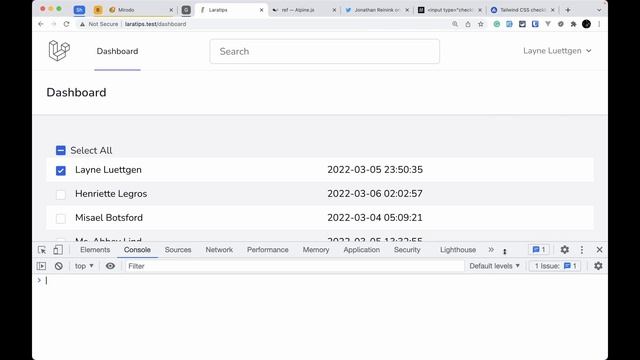Click the green extension icon in toolbar
The height and width of the screenshot is (360, 640).
496,24
